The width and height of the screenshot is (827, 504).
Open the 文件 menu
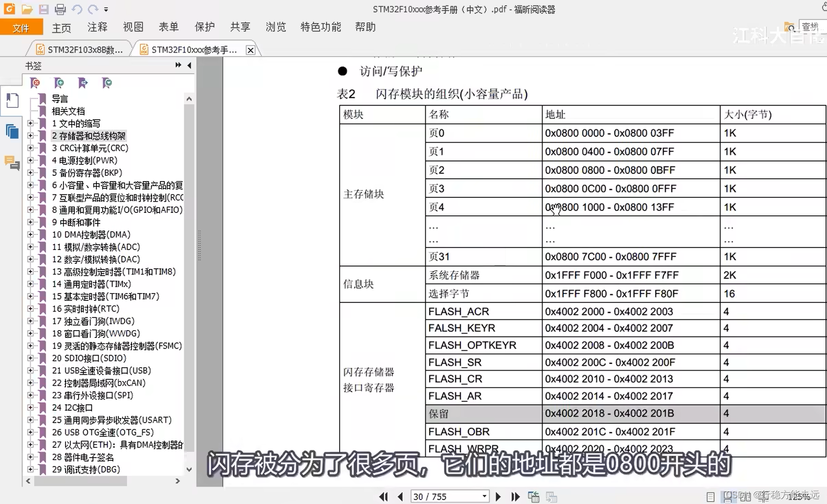(21, 28)
